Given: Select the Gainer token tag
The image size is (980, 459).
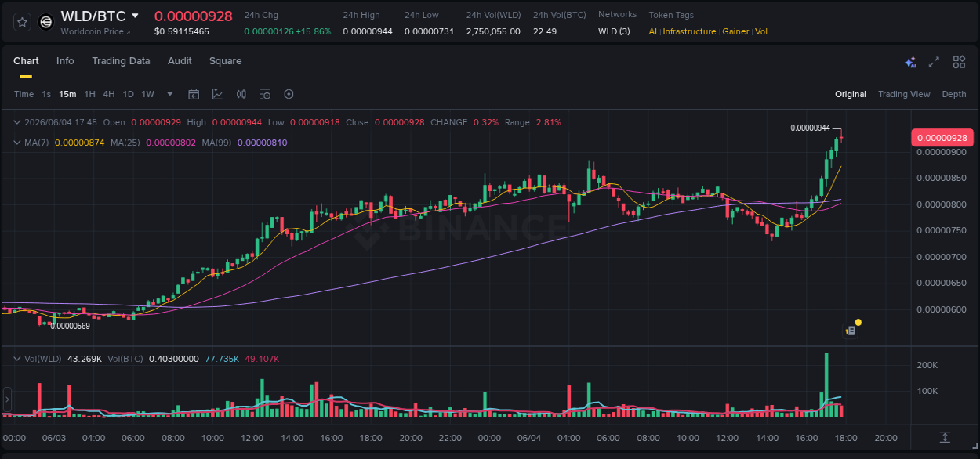Looking at the screenshot, I should pos(735,31).
